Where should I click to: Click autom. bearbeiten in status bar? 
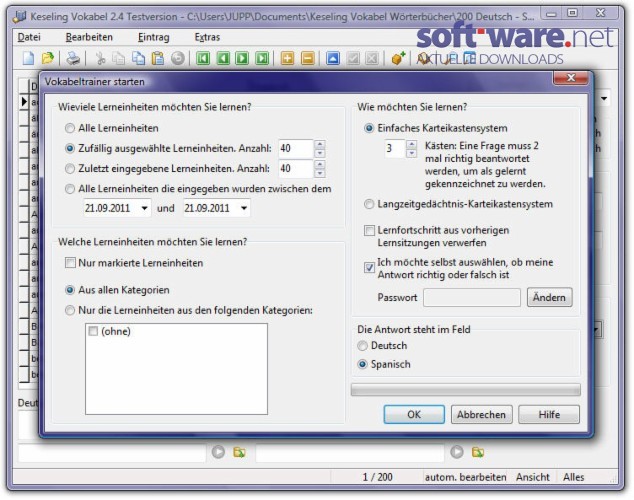465,477
